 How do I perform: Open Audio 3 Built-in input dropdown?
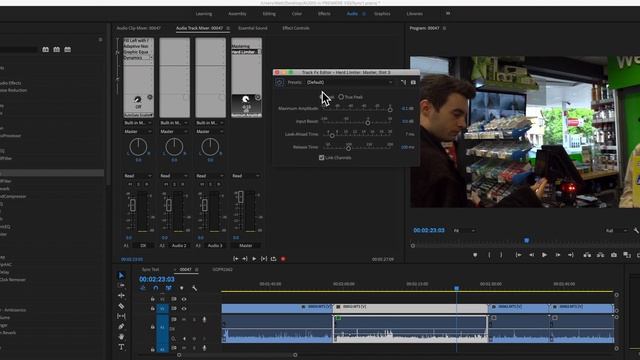[x=210, y=123]
